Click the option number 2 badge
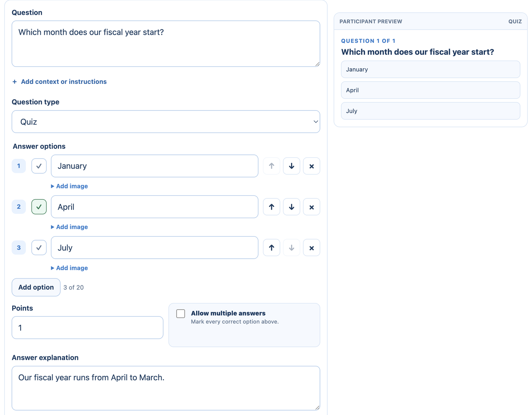The height and width of the screenshot is (415, 532). coord(19,207)
